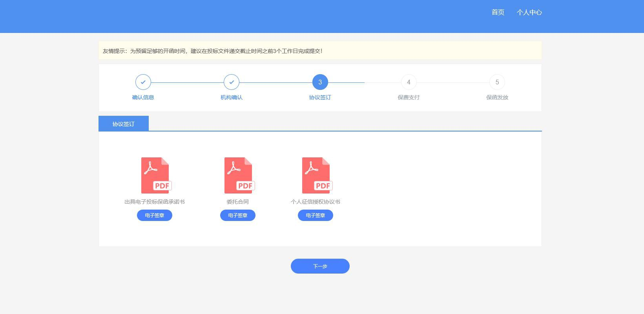The height and width of the screenshot is (314, 644).
Task: Click 电子签章 under 委托合同
Action: (238, 215)
